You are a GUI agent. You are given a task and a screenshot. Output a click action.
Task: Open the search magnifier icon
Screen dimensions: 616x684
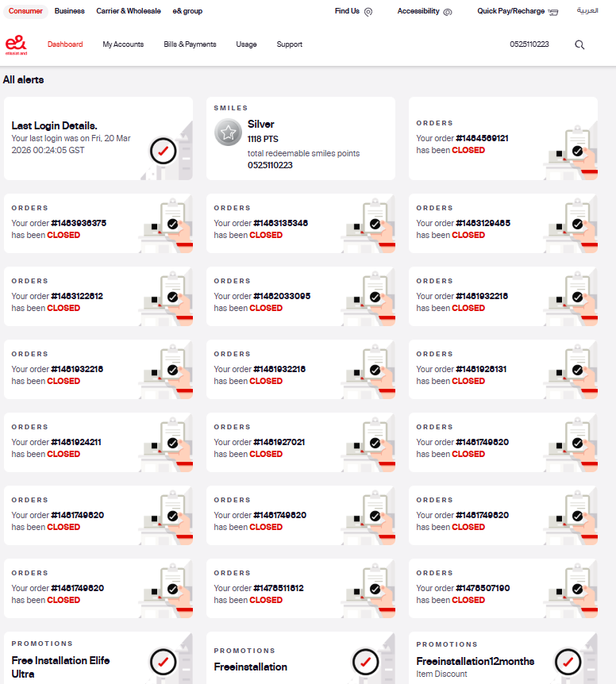(579, 44)
